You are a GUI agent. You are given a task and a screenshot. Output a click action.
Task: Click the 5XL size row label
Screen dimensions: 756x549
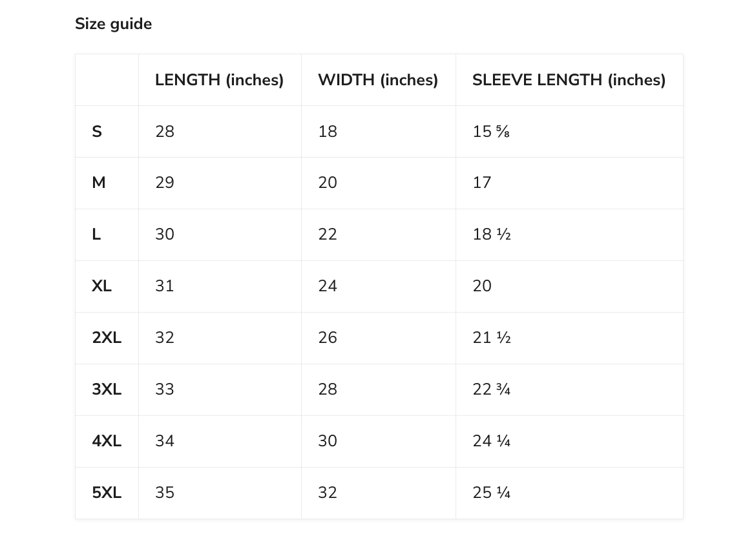point(107,492)
